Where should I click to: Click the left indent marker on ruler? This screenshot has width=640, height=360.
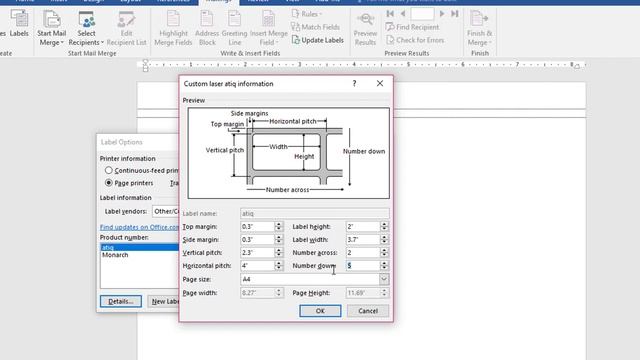click(x=145, y=65)
